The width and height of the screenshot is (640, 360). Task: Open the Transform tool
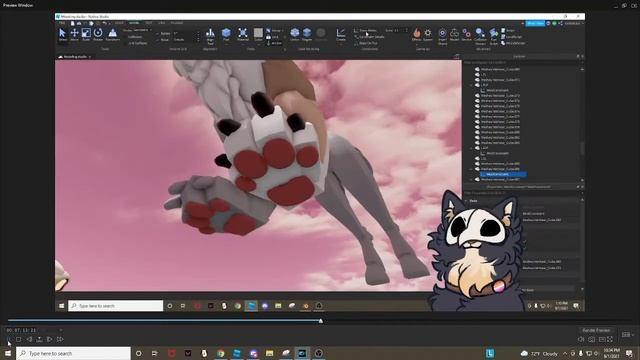point(113,34)
